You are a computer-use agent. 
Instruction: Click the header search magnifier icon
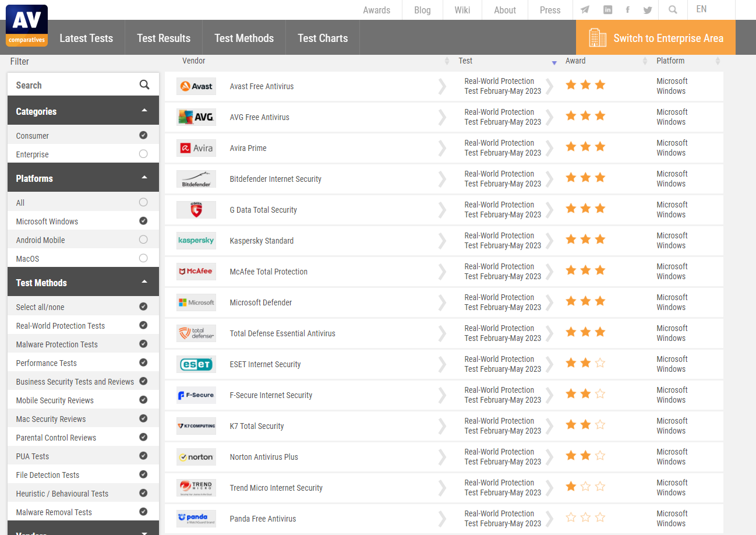coord(673,10)
